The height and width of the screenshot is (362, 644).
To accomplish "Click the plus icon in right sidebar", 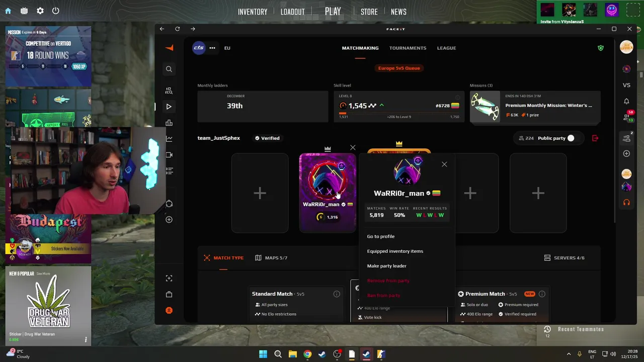I will tap(626, 154).
